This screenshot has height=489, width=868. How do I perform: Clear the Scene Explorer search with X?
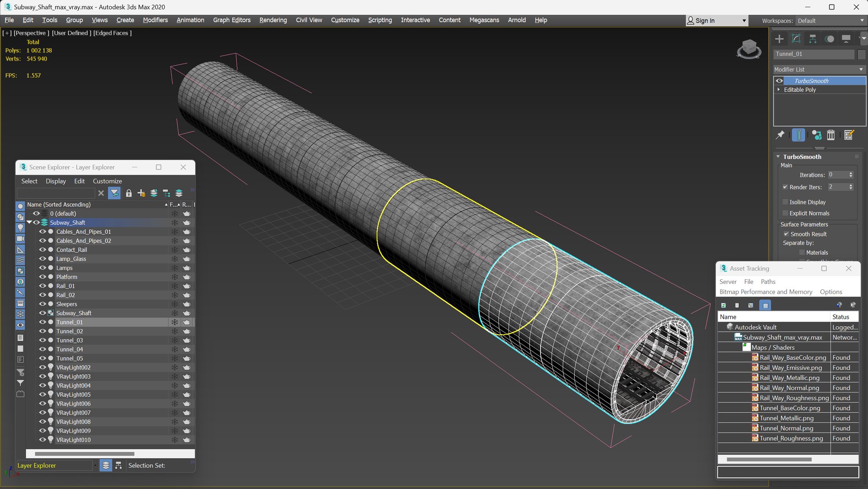point(101,193)
